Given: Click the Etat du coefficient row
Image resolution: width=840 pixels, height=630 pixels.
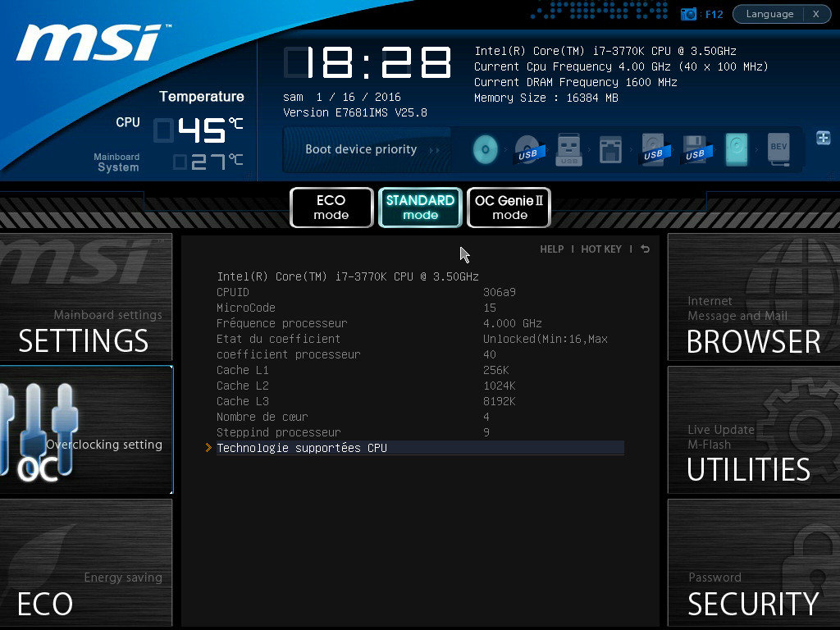Looking at the screenshot, I should click(420, 339).
